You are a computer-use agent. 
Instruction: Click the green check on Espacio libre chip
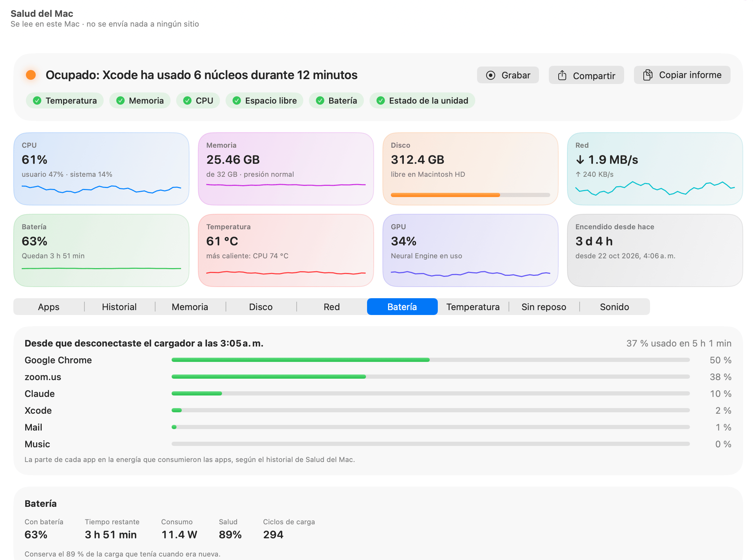click(x=236, y=101)
